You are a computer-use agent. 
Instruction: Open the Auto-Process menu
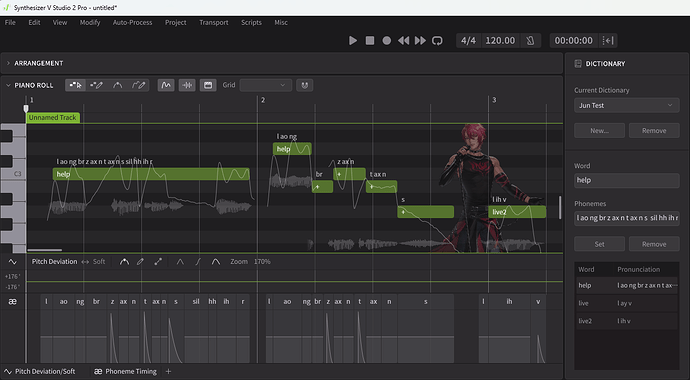[x=132, y=22]
